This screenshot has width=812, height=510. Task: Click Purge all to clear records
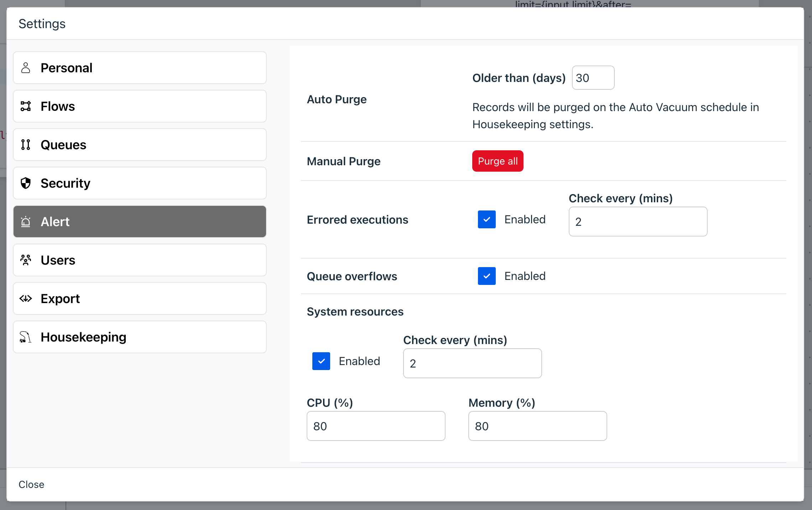(x=497, y=161)
